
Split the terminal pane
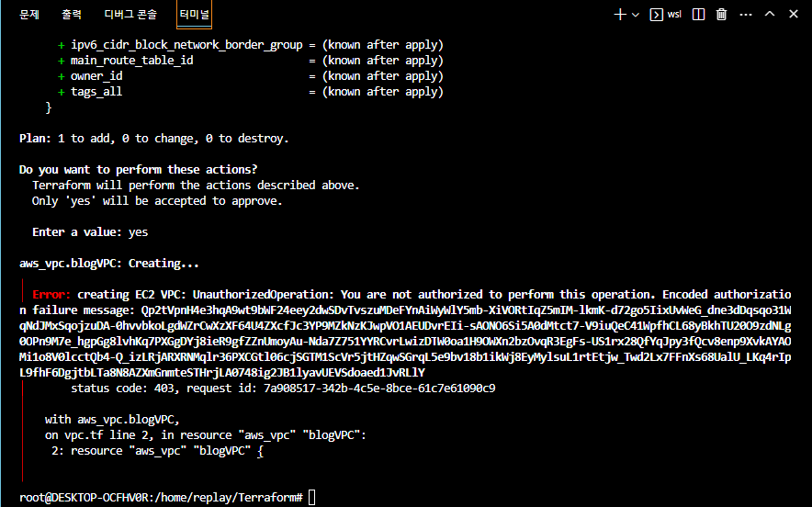(699, 14)
